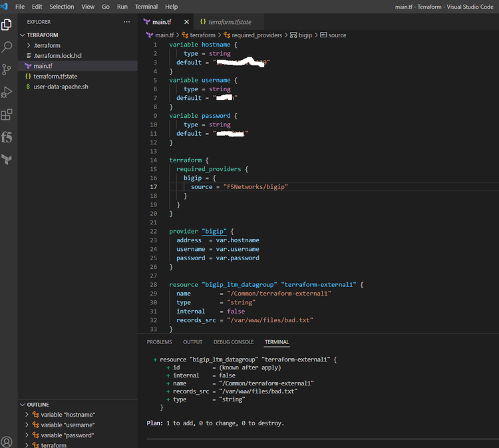The image size is (499, 448).
Task: Open Run and Debug view icon
Action: tap(7, 92)
